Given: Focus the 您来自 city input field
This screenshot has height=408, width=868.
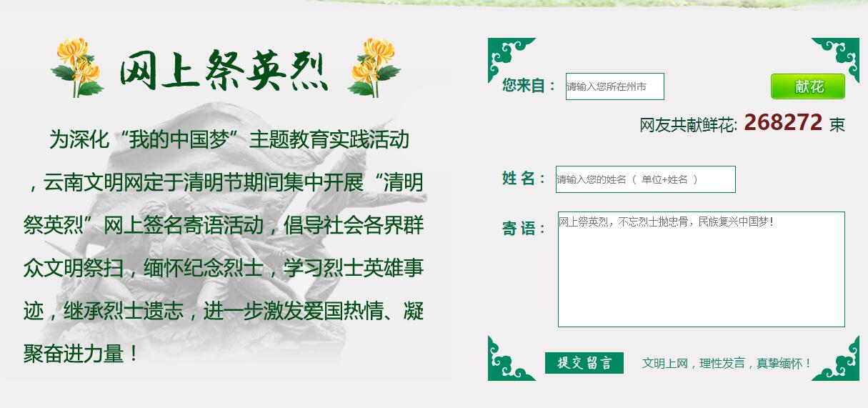Looking at the screenshot, I should tap(615, 86).
